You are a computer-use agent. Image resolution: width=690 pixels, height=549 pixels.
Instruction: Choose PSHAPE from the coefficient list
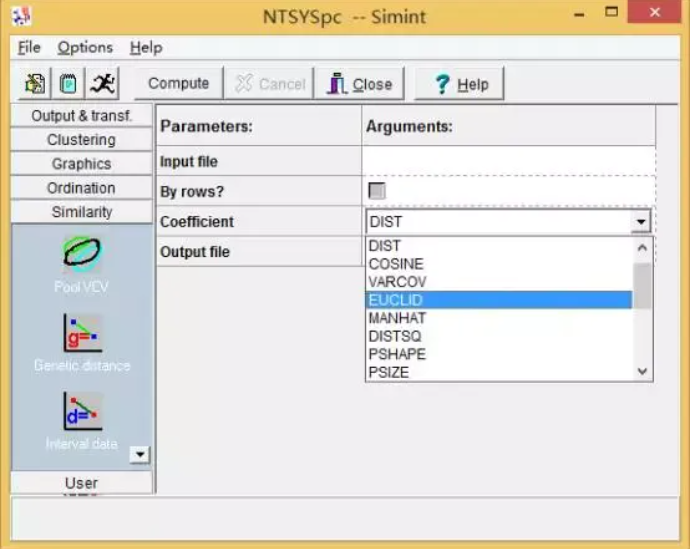pos(499,354)
